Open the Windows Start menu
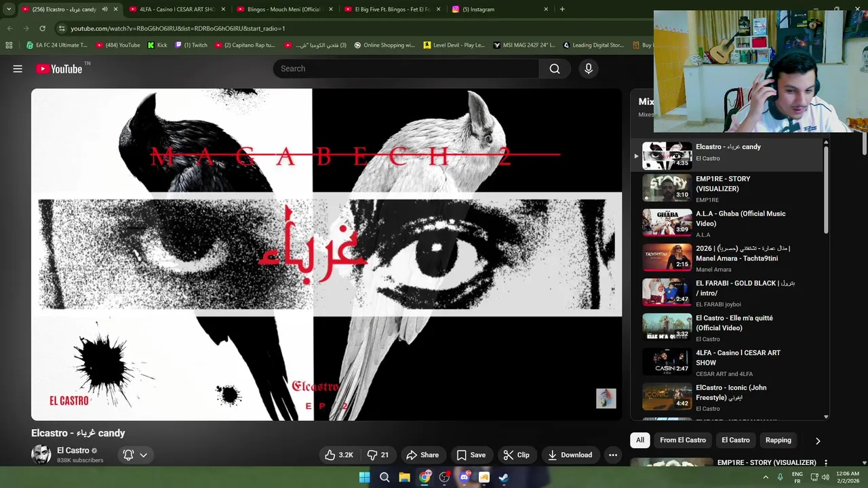 click(365, 477)
